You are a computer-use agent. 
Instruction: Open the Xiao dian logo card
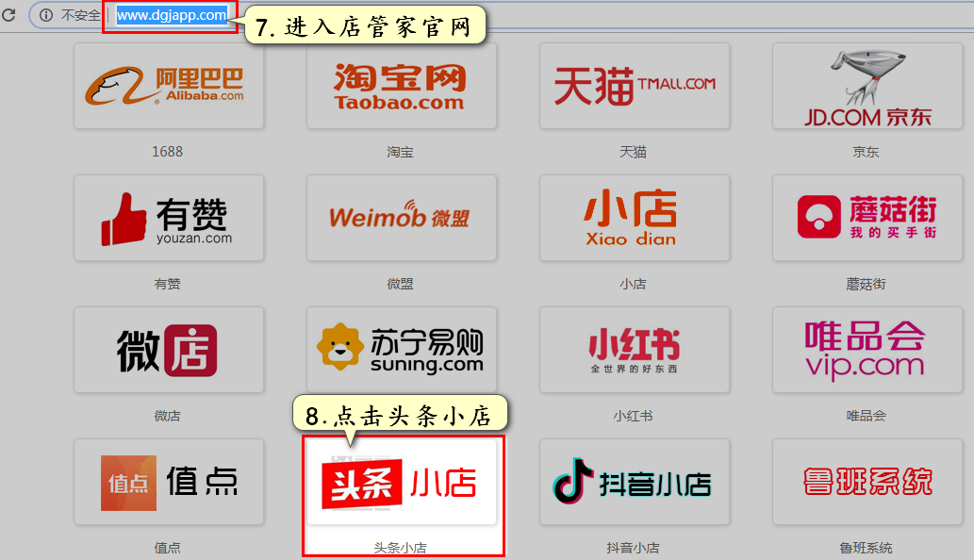click(x=635, y=218)
